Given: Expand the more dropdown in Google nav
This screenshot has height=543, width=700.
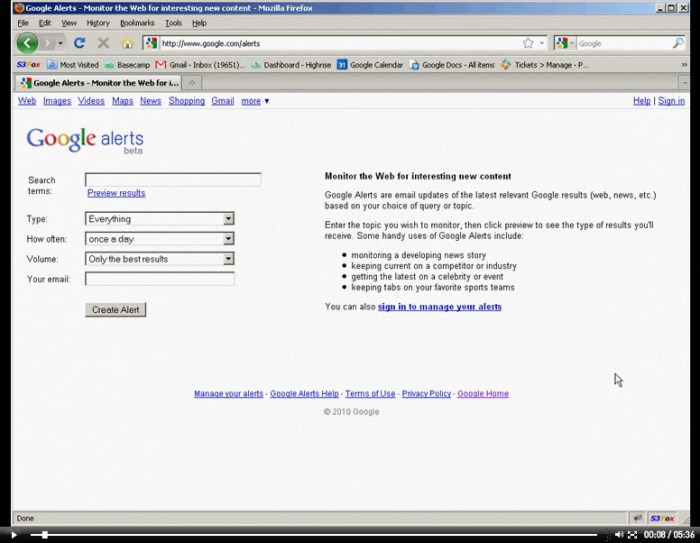Looking at the screenshot, I should coord(255,101).
